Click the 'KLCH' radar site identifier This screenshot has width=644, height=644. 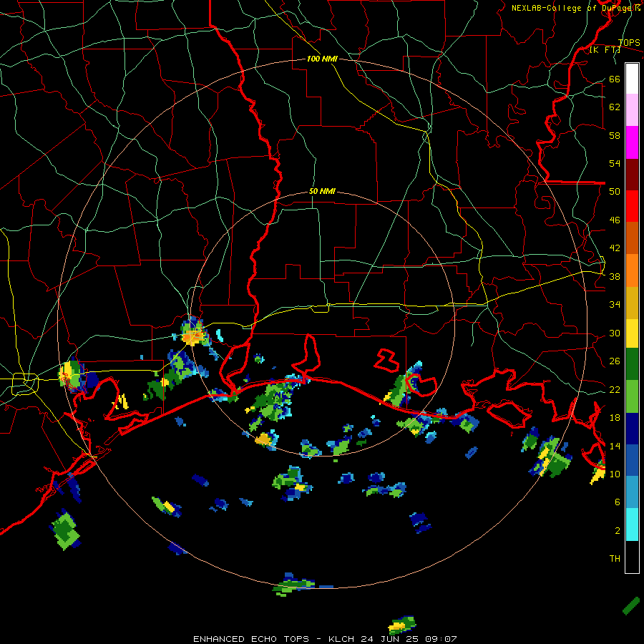tap(341, 639)
